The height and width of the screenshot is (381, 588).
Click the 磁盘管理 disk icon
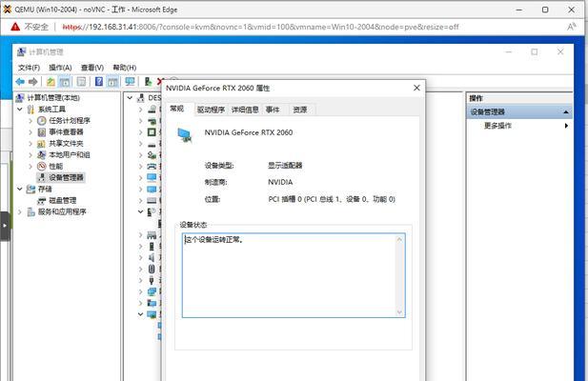click(42, 200)
